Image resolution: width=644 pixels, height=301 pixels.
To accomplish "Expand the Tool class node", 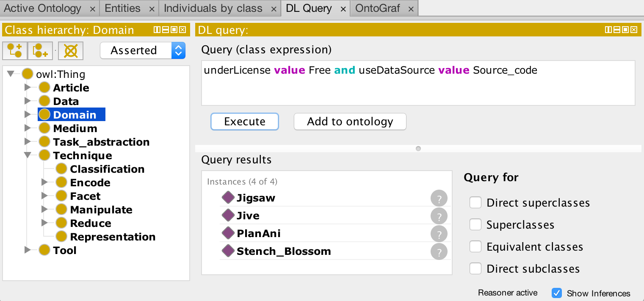I will 28,250.
